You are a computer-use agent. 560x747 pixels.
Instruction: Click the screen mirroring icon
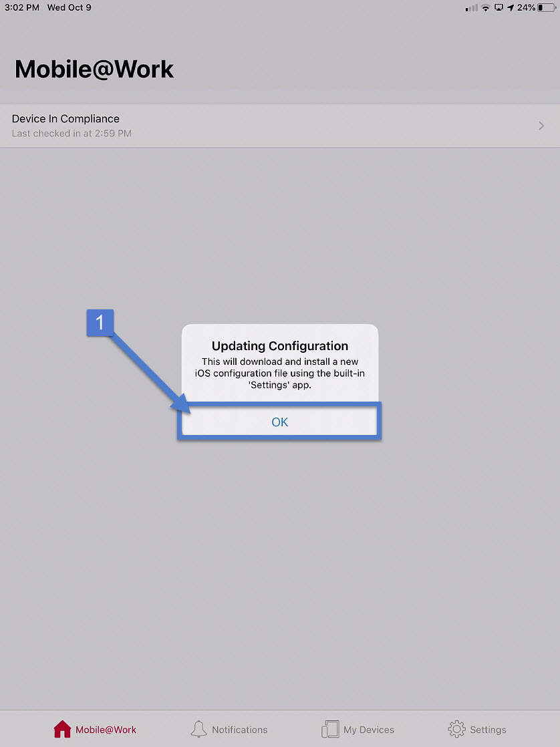[499, 8]
